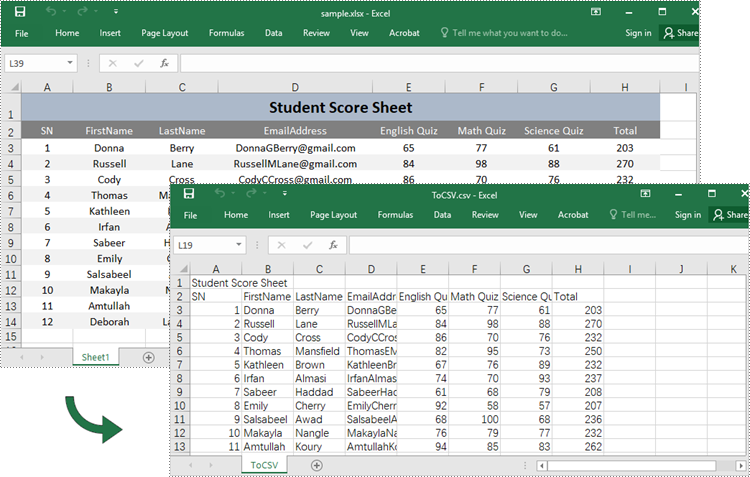Click ribbon display options icon in sample.xlsx

tap(596, 11)
